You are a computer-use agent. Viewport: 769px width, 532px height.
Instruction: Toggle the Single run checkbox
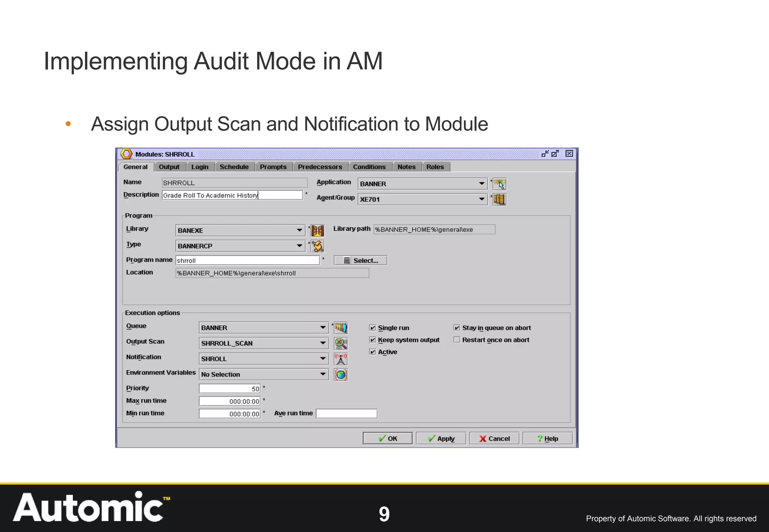(372, 328)
